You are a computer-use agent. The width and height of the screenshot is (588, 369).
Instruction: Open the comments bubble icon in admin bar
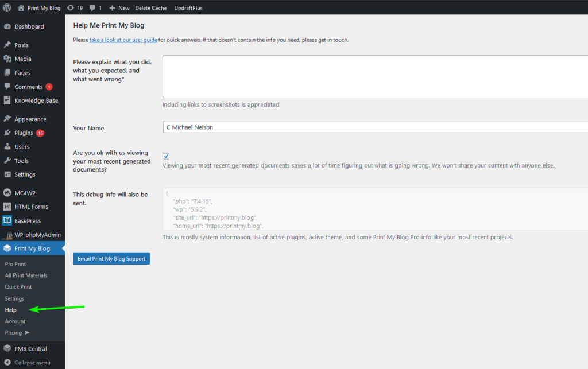click(92, 8)
